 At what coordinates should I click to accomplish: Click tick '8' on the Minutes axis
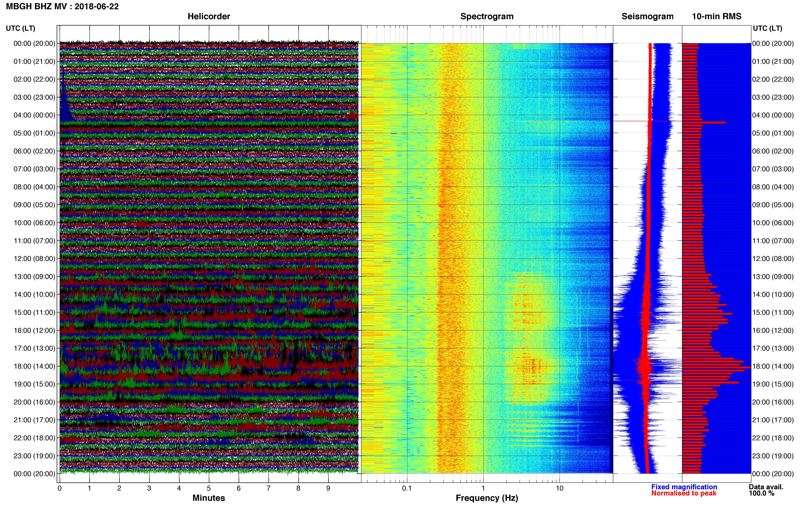(298, 488)
